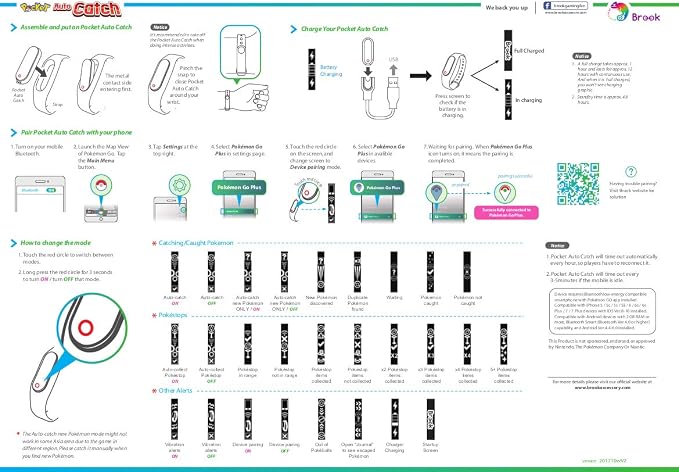Click the 'Assemble and put on Pocket Auto Catch' heading
This screenshot has width=679, height=472.
pos(76,27)
